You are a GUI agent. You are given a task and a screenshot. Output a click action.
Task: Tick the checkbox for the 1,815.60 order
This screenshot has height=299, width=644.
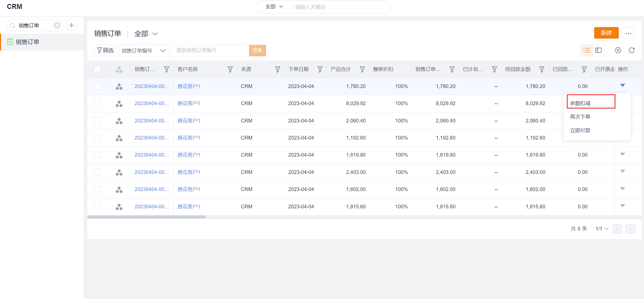click(97, 206)
